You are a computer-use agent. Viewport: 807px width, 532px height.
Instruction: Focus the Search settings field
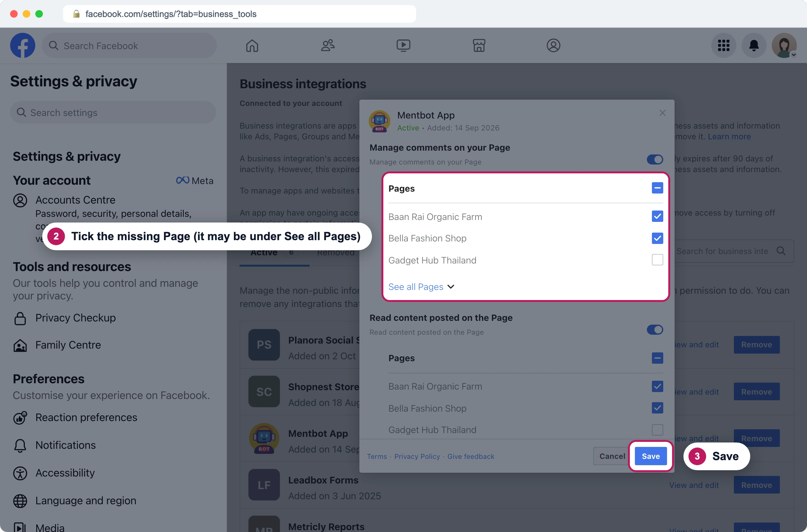pos(113,113)
